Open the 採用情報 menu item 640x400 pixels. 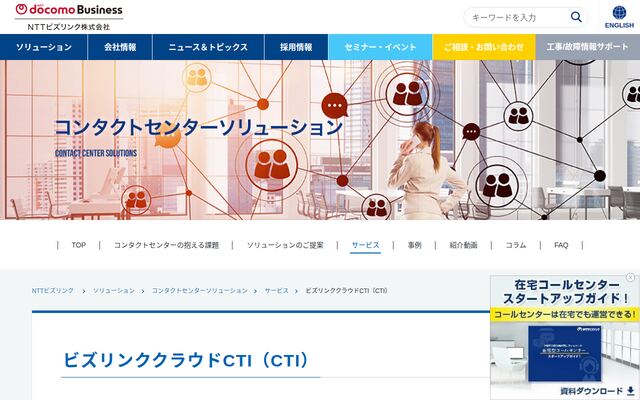coord(296,47)
